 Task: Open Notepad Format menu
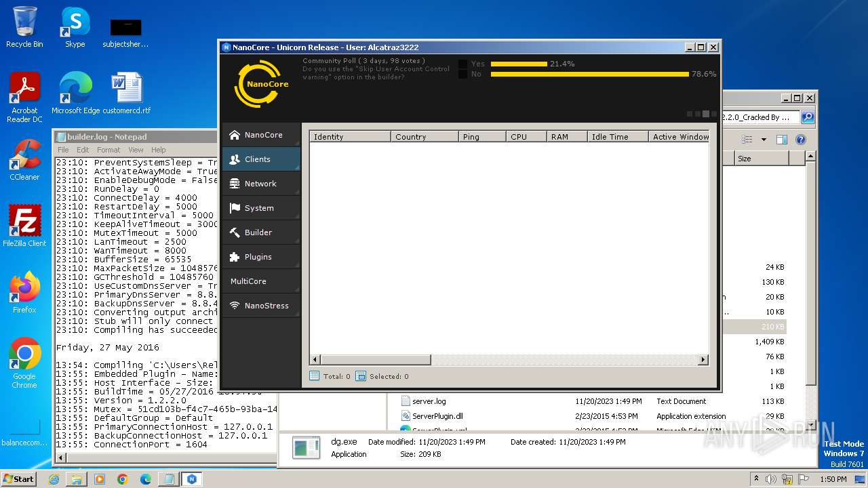pos(108,150)
